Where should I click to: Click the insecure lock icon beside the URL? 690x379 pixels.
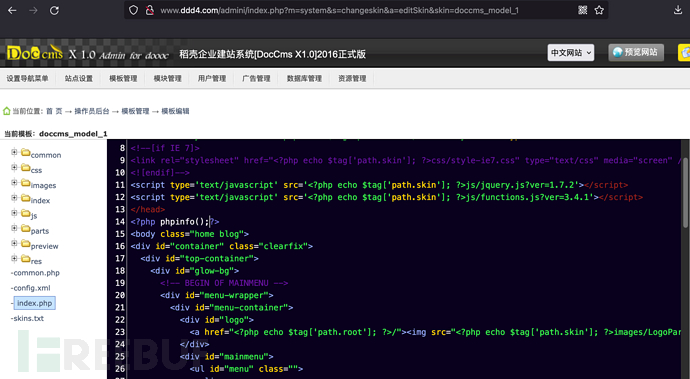150,10
